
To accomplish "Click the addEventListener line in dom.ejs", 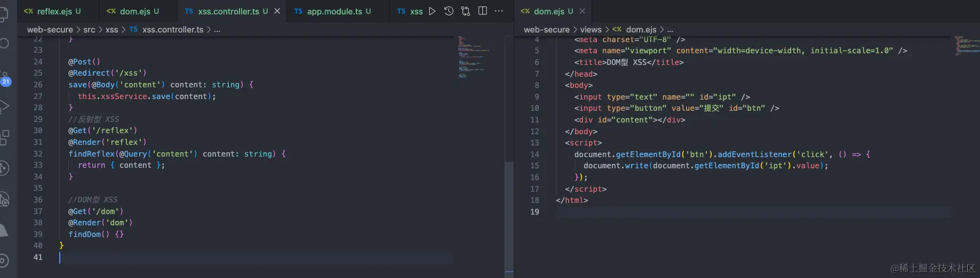I will click(x=722, y=154).
